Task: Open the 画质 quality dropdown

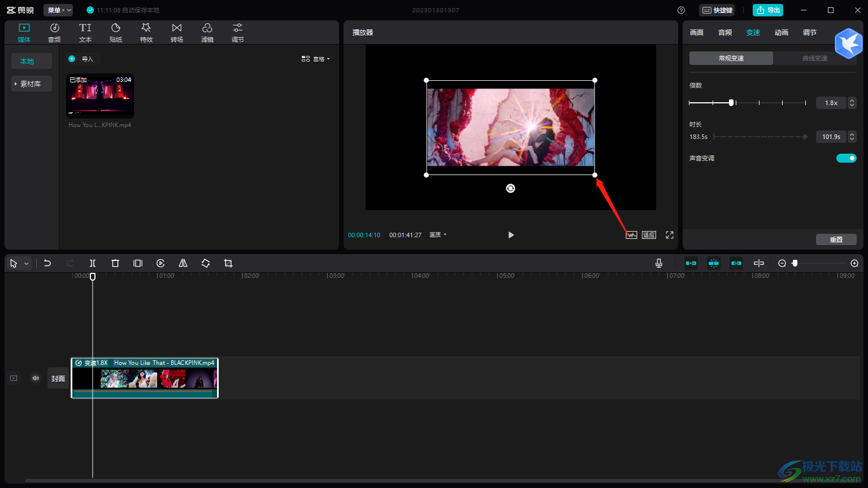Action: (x=438, y=235)
